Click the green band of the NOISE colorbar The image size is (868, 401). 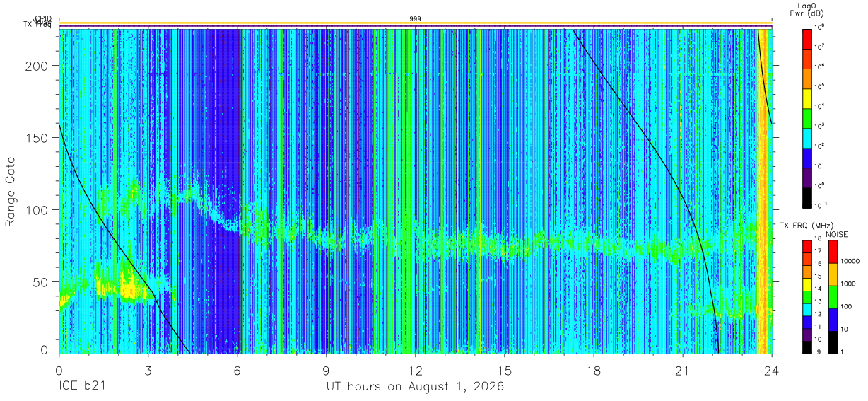(x=833, y=296)
